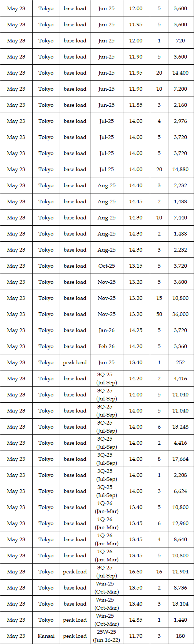
Task: Click the 13.15 price cell
Action: pos(136,266)
